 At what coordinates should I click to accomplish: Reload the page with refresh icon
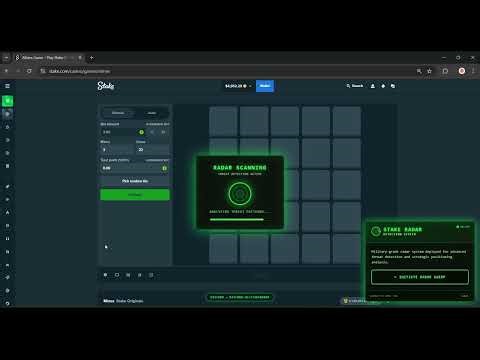click(x=29, y=71)
